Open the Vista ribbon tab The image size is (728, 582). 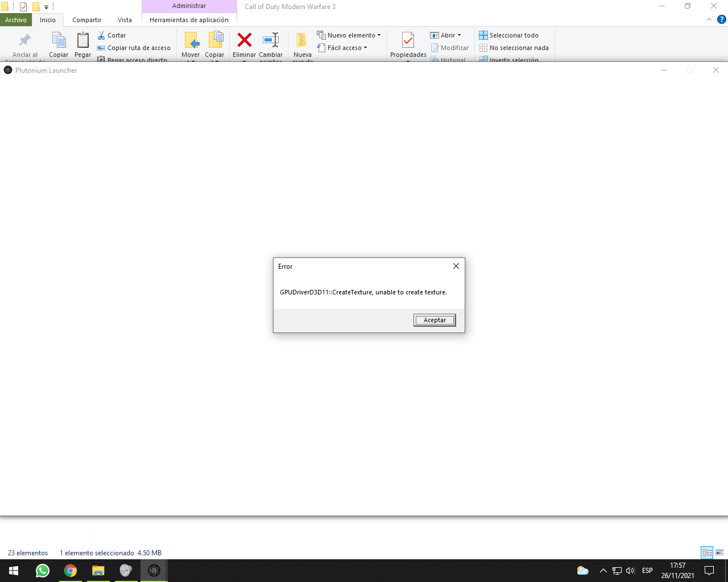coord(125,20)
